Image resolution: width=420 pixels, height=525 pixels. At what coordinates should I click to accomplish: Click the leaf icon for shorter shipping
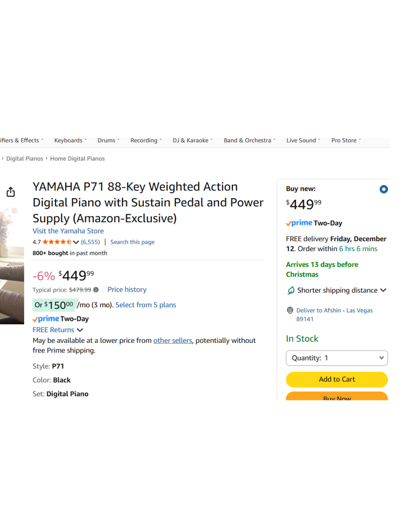pos(291,290)
